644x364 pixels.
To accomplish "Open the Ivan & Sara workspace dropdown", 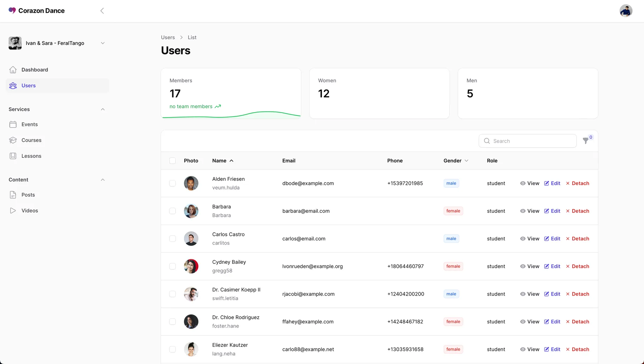I will (102, 43).
